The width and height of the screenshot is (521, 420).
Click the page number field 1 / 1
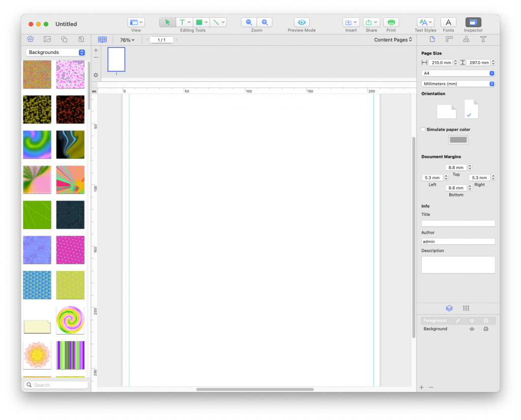click(x=161, y=40)
